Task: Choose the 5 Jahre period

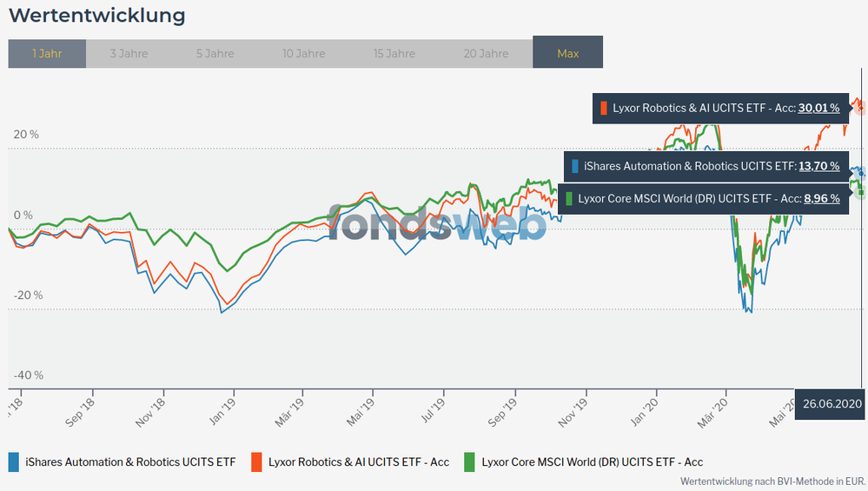Action: click(214, 53)
